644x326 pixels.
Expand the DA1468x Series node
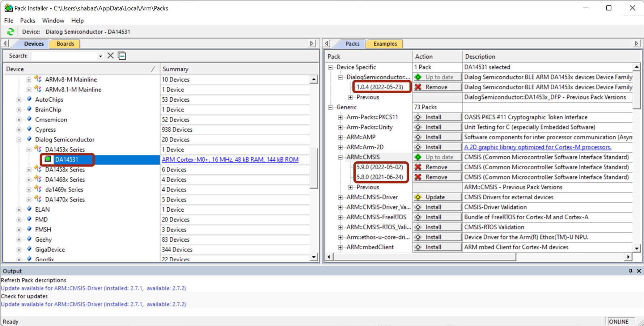[x=29, y=179]
